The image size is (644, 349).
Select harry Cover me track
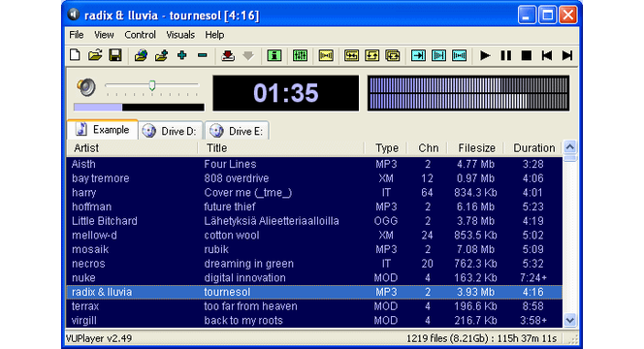314,193
